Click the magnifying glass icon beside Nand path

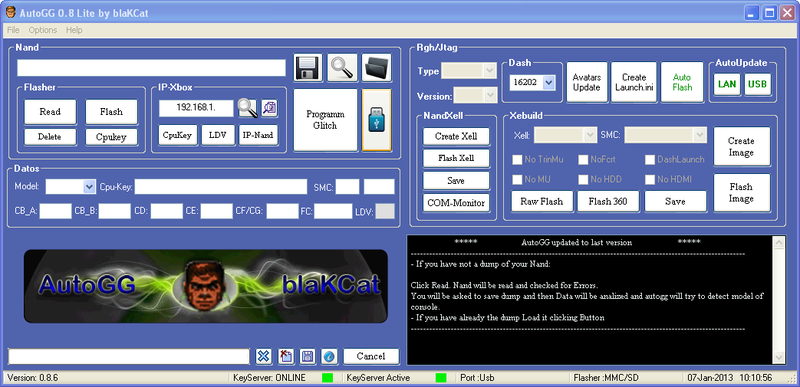[x=342, y=68]
